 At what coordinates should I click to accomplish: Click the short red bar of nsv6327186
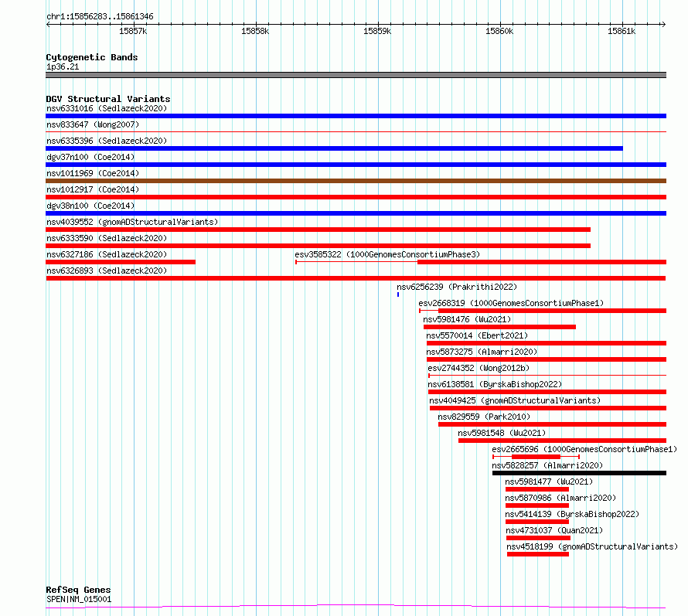pyautogui.click(x=121, y=262)
